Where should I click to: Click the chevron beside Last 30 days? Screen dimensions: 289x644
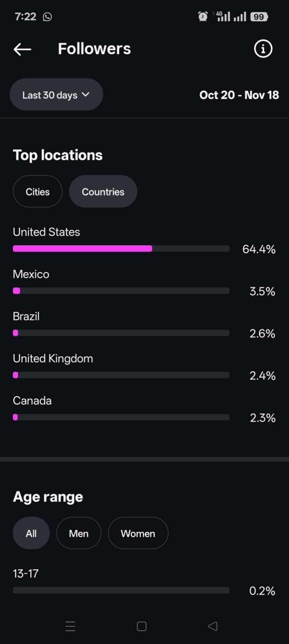(x=85, y=95)
